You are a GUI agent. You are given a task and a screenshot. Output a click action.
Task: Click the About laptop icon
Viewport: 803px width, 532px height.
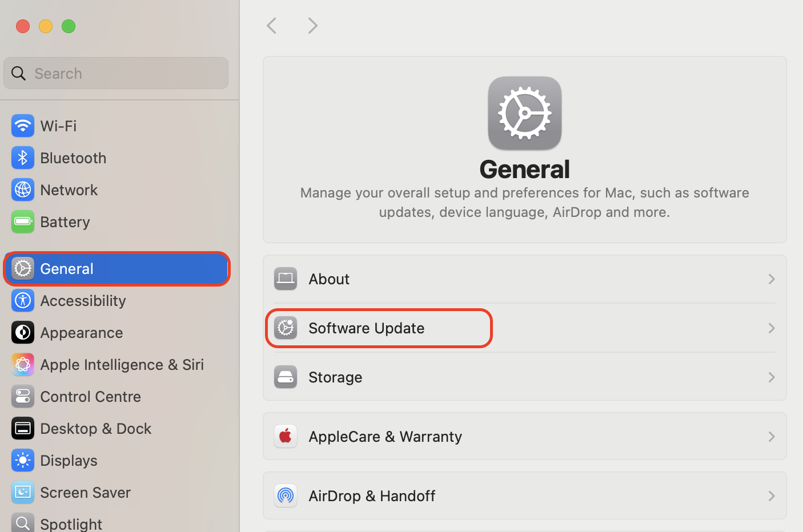286,279
